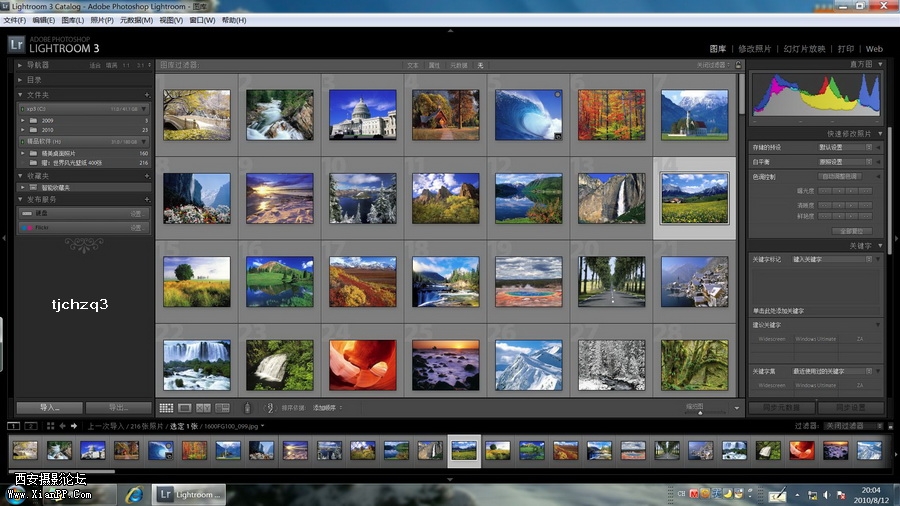This screenshot has height=506, width=900.
Task: Click the Lightroom Lr logo icon
Action: tap(15, 44)
